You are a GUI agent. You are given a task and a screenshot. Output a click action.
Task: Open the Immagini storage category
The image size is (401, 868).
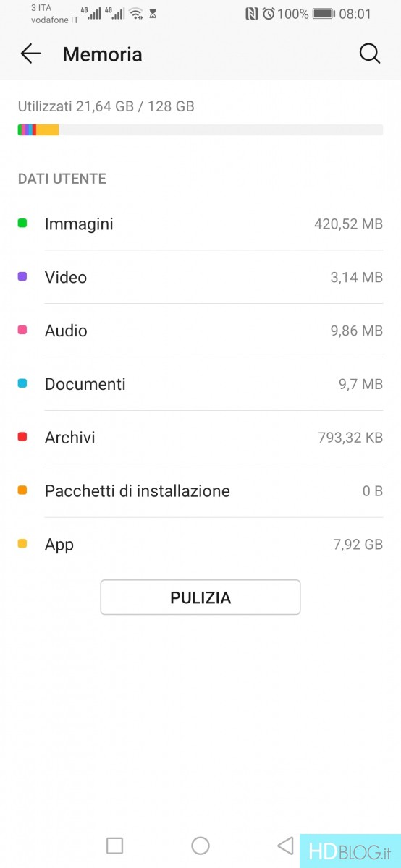point(200,224)
